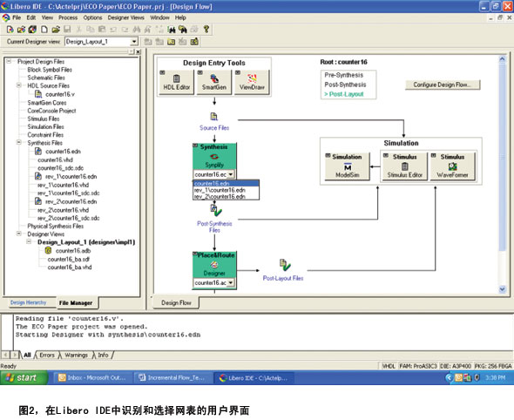Open the Process menu
This screenshot has width=514, height=420.
pyautogui.click(x=68, y=17)
